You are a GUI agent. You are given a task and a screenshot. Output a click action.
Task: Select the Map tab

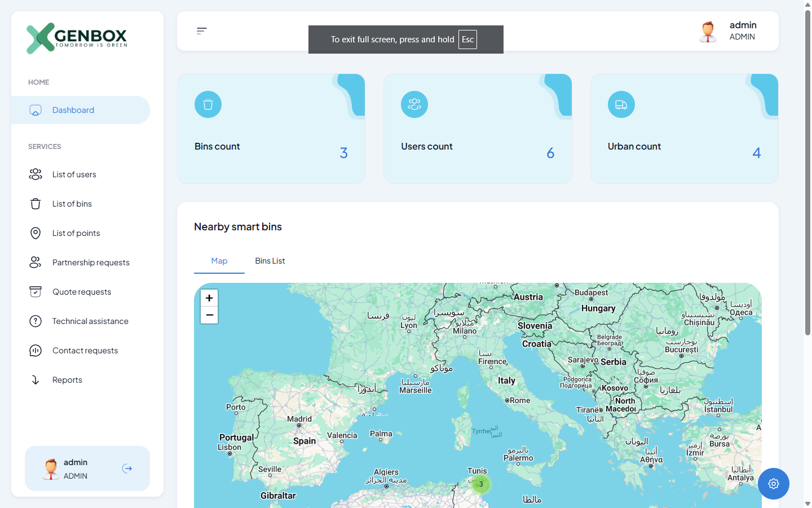[219, 261]
